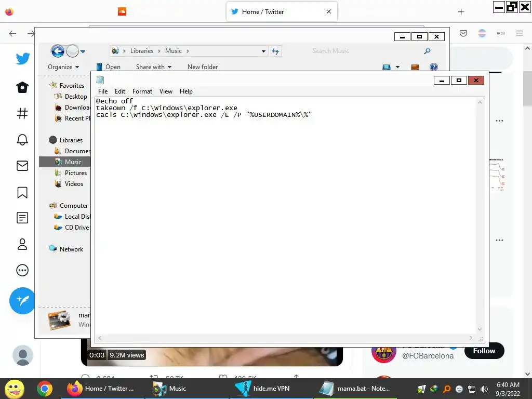Open the taskbar Start smiley button
This screenshot has height=399, width=532.
(15, 389)
